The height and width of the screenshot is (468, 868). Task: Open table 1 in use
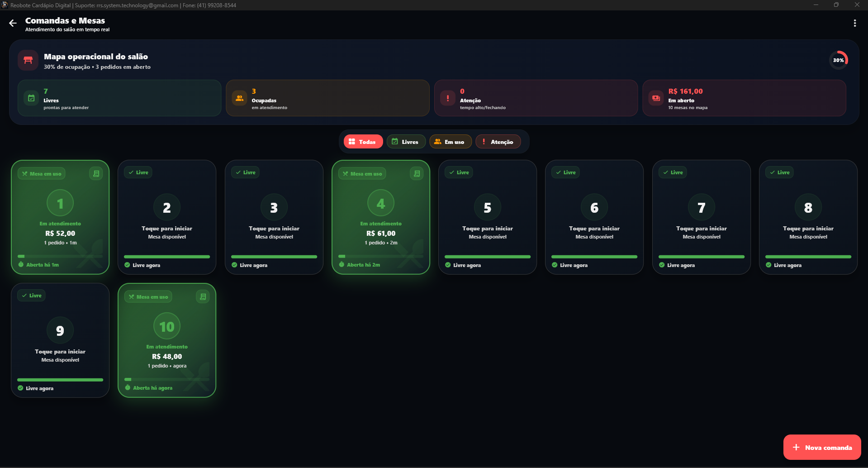coord(60,217)
